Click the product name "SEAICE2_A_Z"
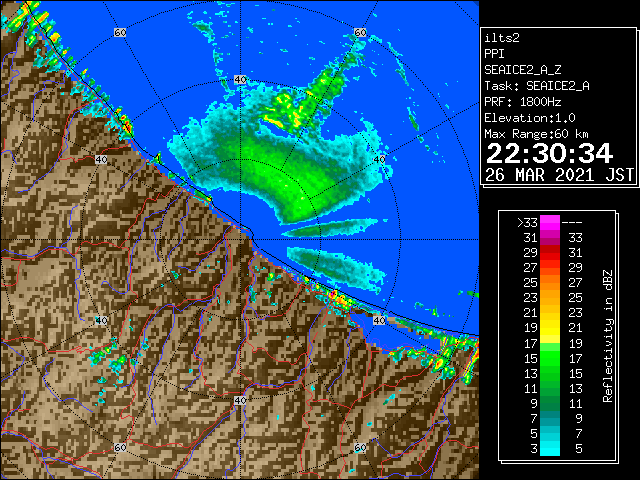This screenshot has height=480, width=640. [x=523, y=70]
